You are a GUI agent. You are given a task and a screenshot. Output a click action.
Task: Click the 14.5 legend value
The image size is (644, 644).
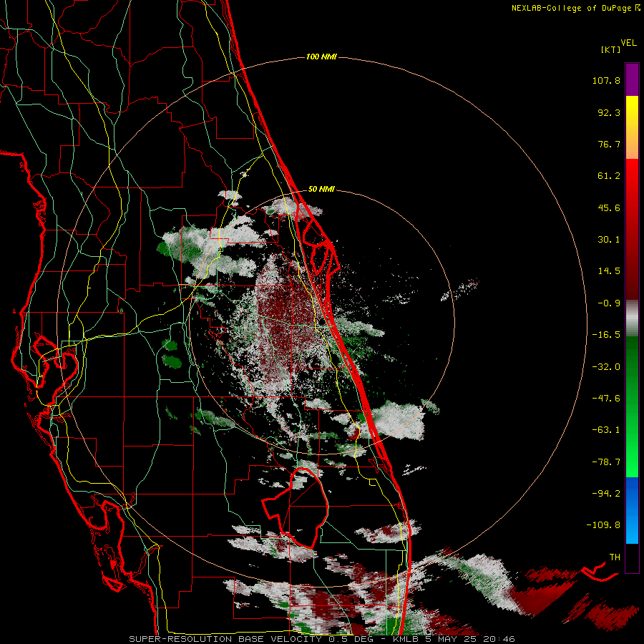click(609, 271)
